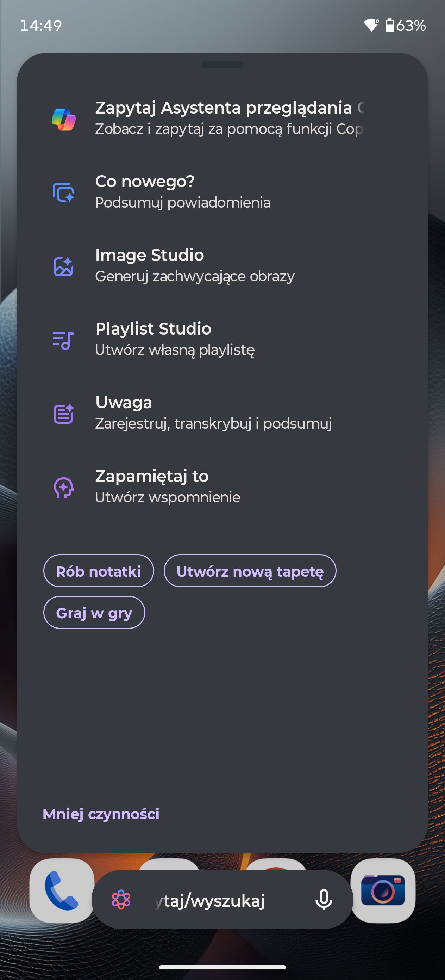445x980 pixels.
Task: Tap the Playlist Studio music icon
Action: [x=63, y=340]
